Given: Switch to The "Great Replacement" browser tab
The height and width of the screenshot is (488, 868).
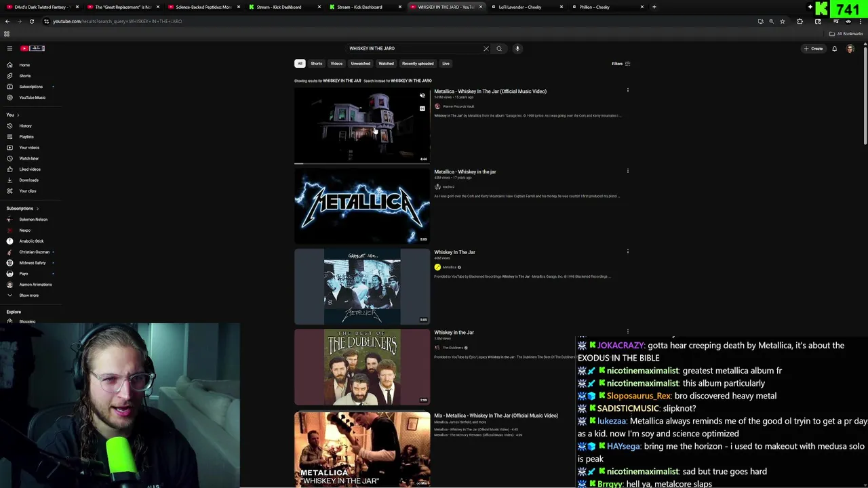Looking at the screenshot, I should (x=123, y=7).
